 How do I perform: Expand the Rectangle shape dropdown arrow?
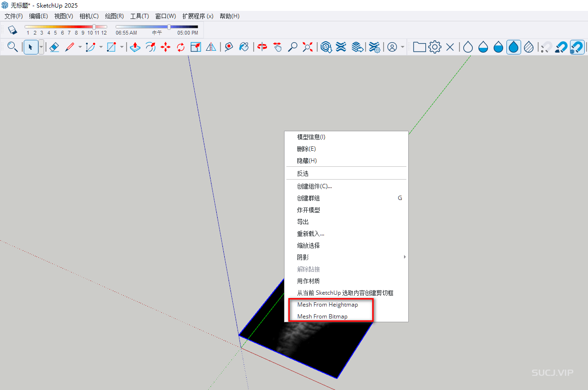coord(122,47)
